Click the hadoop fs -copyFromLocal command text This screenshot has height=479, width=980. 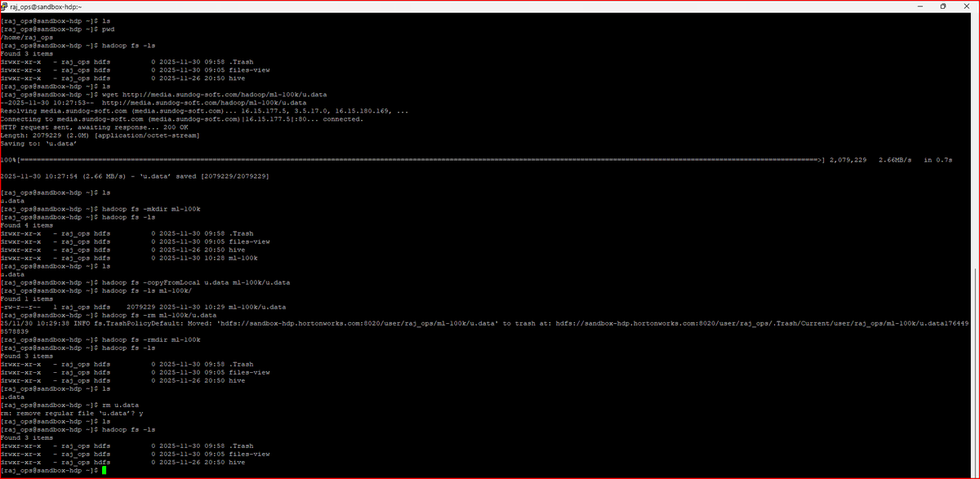pyautogui.click(x=155, y=282)
